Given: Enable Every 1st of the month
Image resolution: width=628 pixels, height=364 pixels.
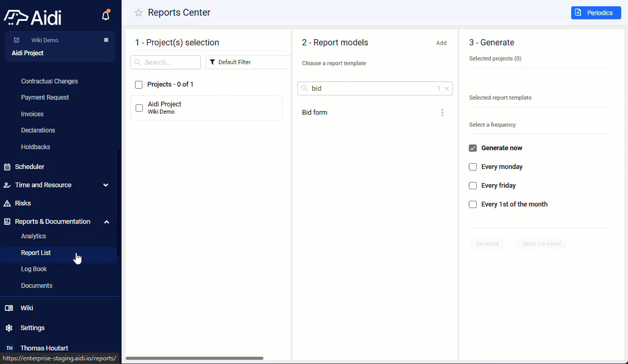Looking at the screenshot, I should point(473,204).
